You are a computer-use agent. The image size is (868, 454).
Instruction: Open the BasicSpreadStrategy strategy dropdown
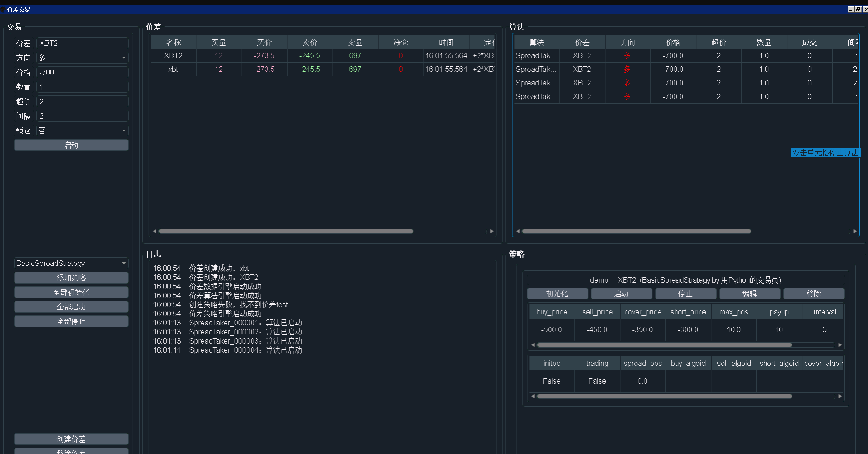(71, 263)
